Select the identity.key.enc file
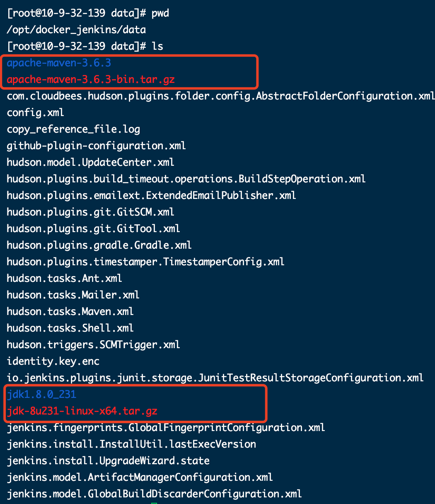Image resolution: width=435 pixels, height=504 pixels. [53, 361]
